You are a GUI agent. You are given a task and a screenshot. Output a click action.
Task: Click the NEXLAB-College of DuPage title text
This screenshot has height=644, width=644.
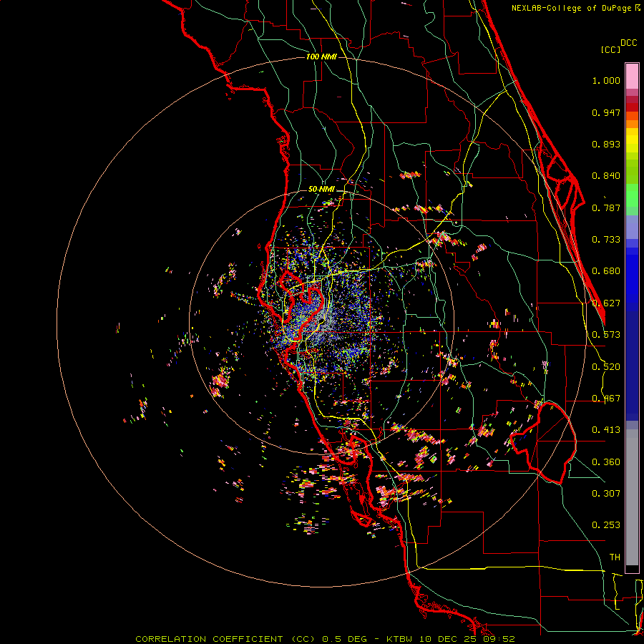coord(572,8)
